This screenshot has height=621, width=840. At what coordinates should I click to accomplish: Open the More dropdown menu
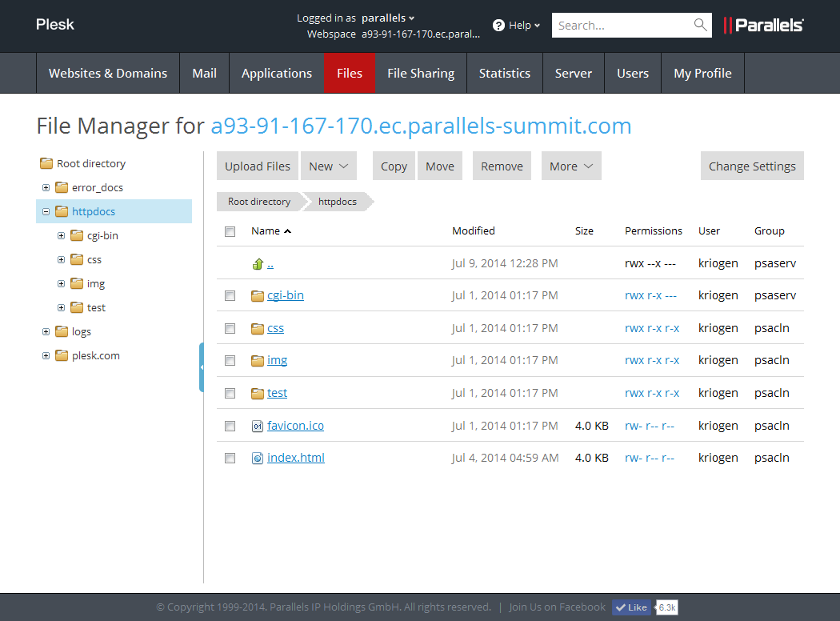[x=571, y=166]
